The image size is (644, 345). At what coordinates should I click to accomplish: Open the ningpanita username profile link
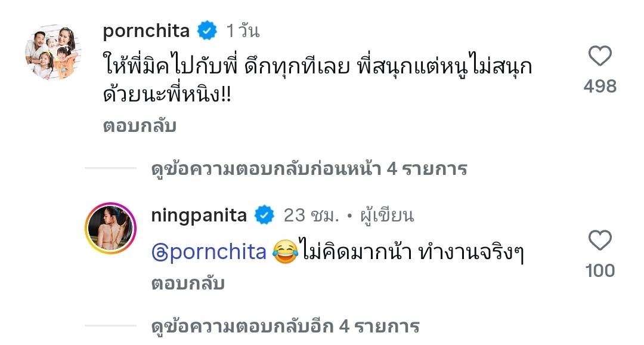coord(199,215)
